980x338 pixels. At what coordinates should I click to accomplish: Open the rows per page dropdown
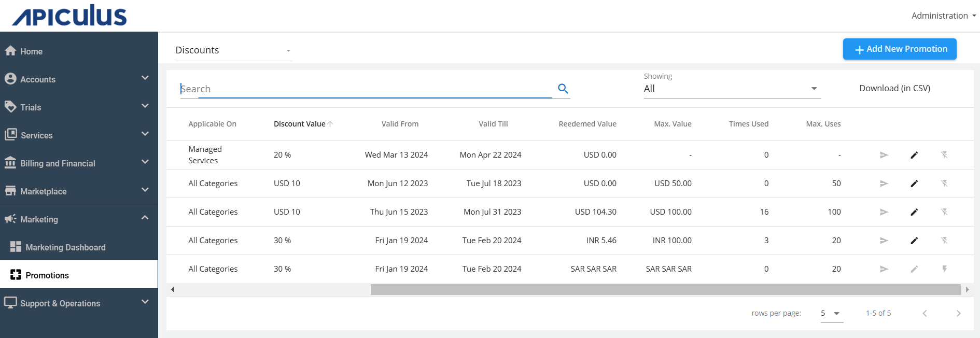(x=832, y=313)
